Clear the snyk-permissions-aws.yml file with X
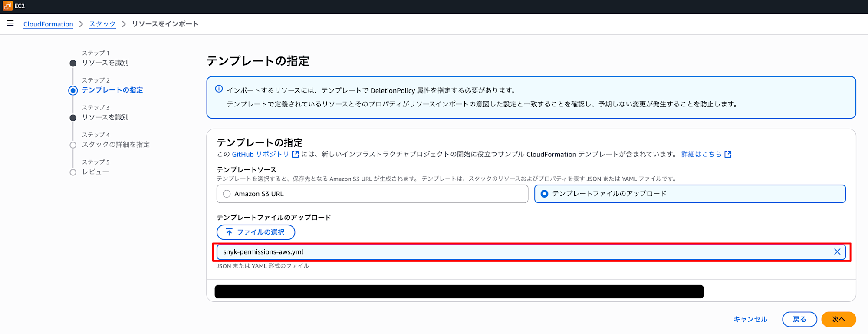The height and width of the screenshot is (334, 868). coord(837,252)
